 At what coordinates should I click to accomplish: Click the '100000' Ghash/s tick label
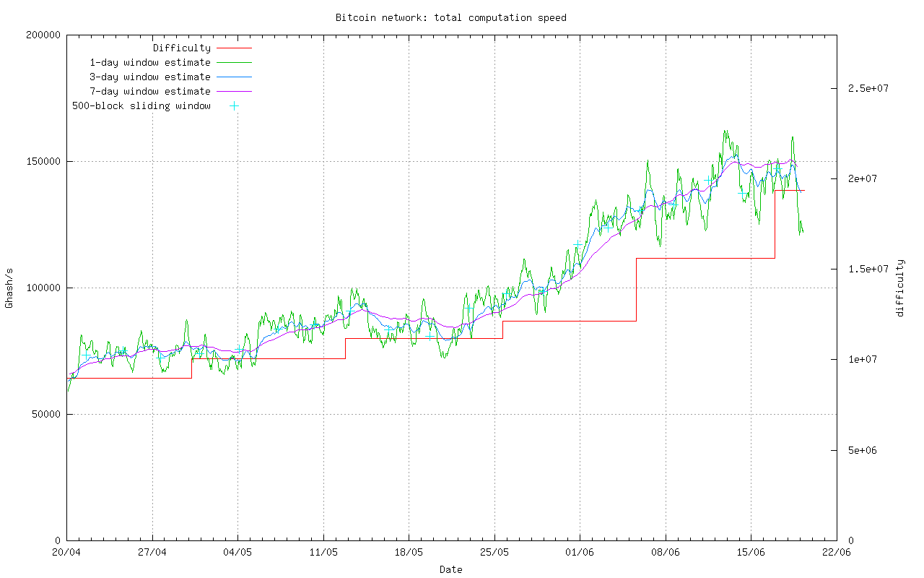tap(43, 288)
